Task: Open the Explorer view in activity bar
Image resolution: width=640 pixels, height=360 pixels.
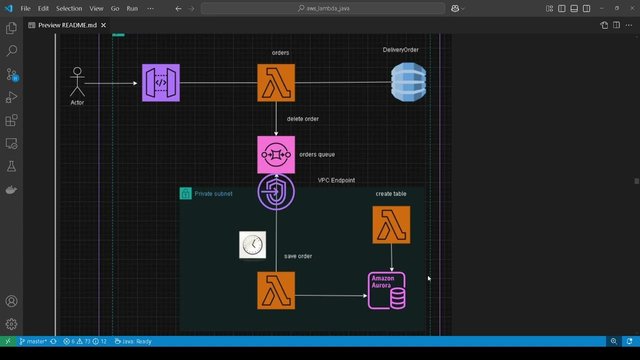Action: pyautogui.click(x=11, y=28)
